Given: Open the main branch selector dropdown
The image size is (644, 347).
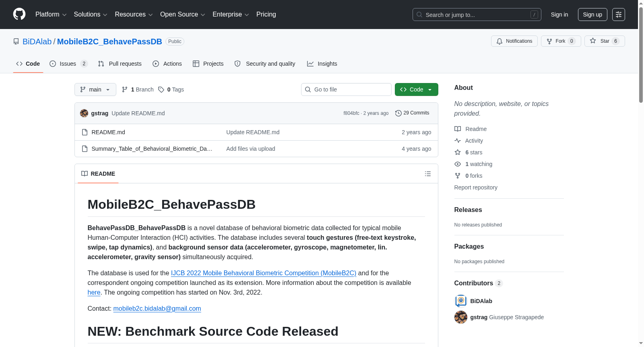Looking at the screenshot, I should 95,89.
